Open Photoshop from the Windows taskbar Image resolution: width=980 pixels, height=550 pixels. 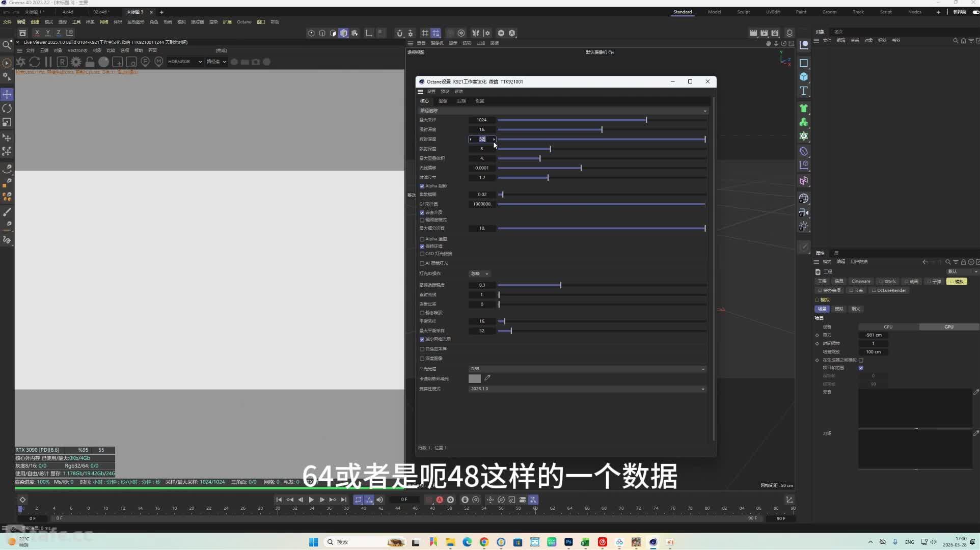pyautogui.click(x=568, y=542)
